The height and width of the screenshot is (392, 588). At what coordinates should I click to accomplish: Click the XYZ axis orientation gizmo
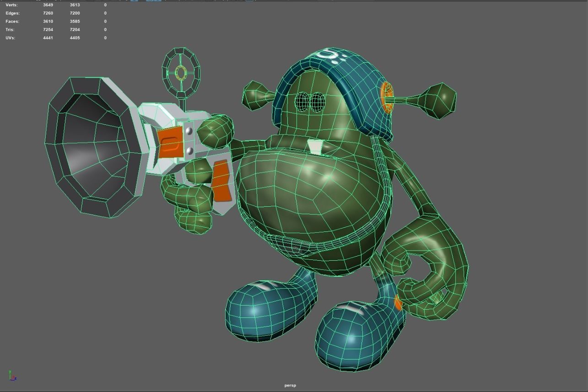(x=12, y=376)
